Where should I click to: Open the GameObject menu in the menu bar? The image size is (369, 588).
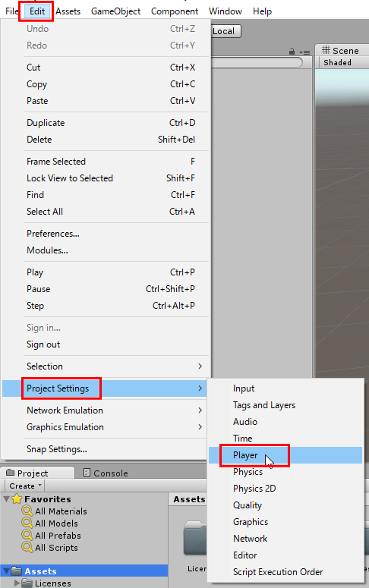(x=115, y=11)
